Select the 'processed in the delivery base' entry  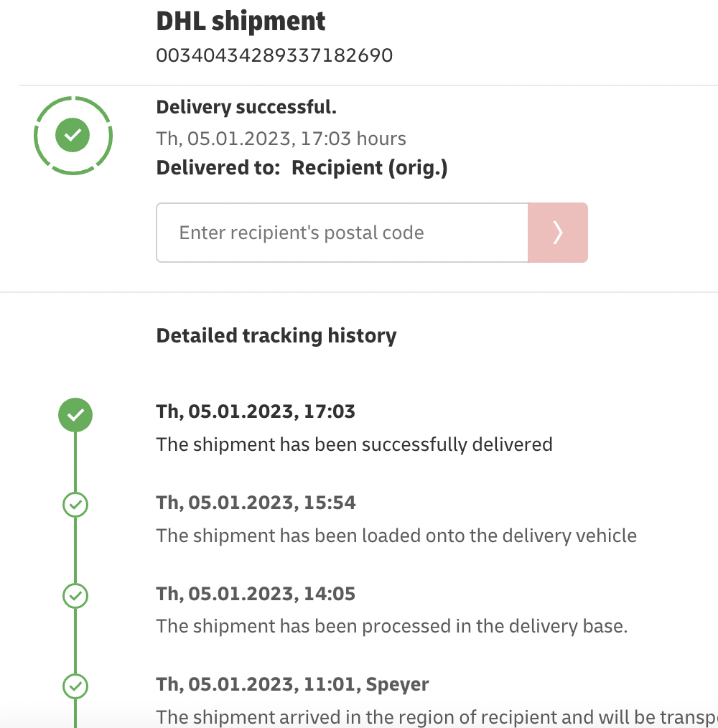pos(392,626)
